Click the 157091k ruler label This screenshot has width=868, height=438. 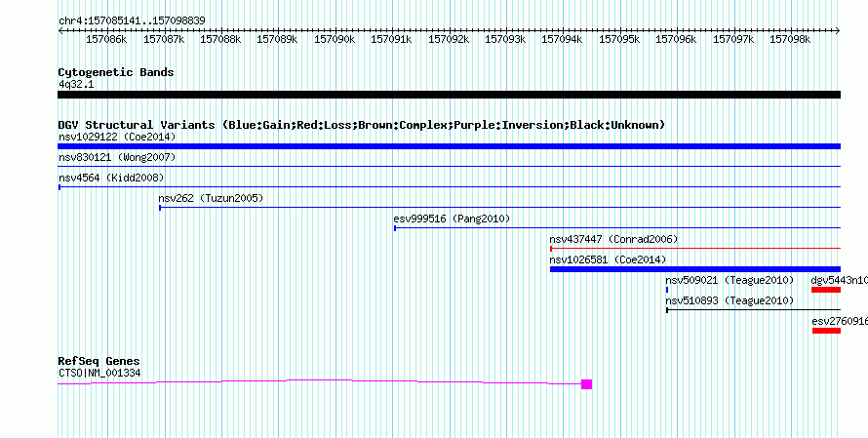tap(391, 40)
